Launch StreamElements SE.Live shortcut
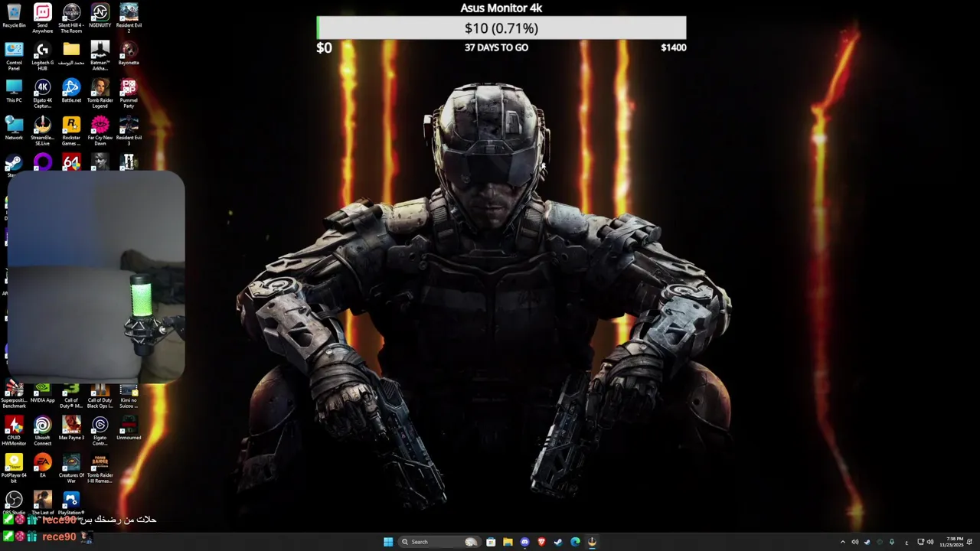980x551 pixels. 43,131
